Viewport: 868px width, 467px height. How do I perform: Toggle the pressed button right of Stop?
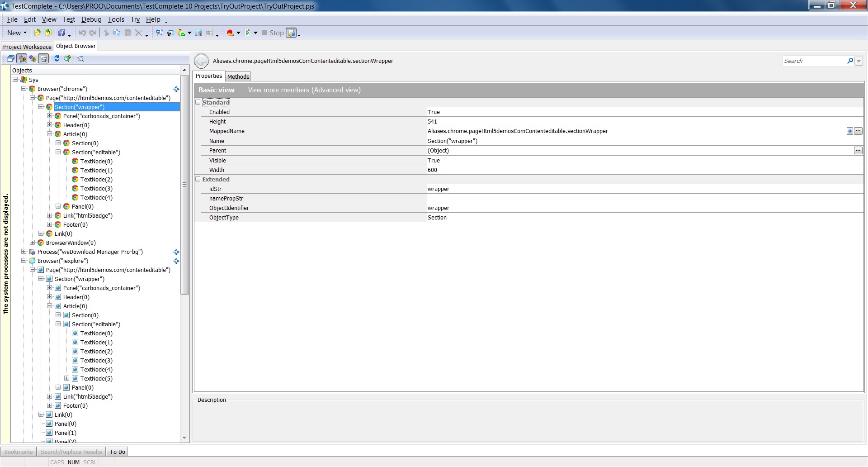point(292,33)
